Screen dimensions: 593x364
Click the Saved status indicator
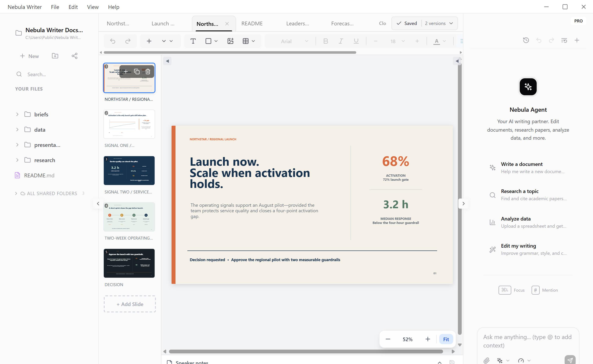[407, 23]
